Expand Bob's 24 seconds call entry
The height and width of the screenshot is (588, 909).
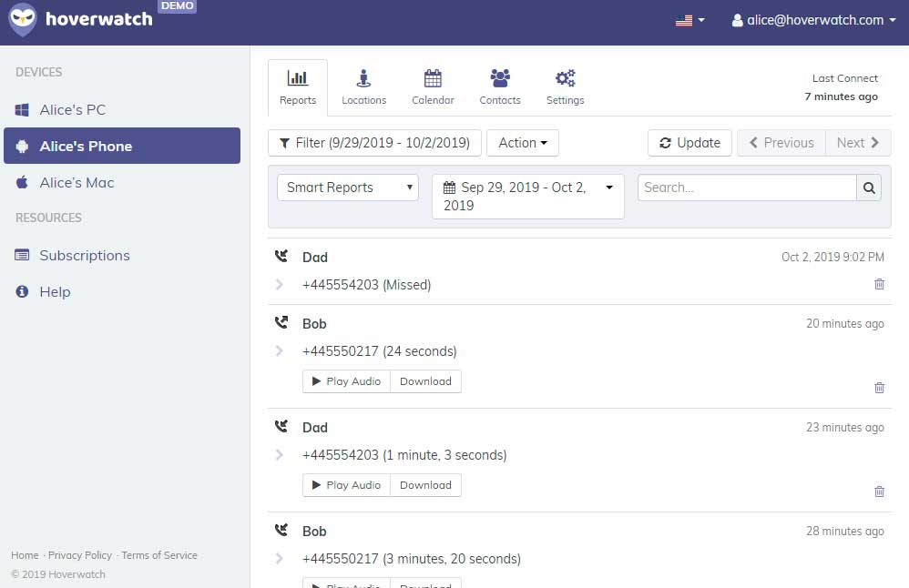click(x=280, y=351)
